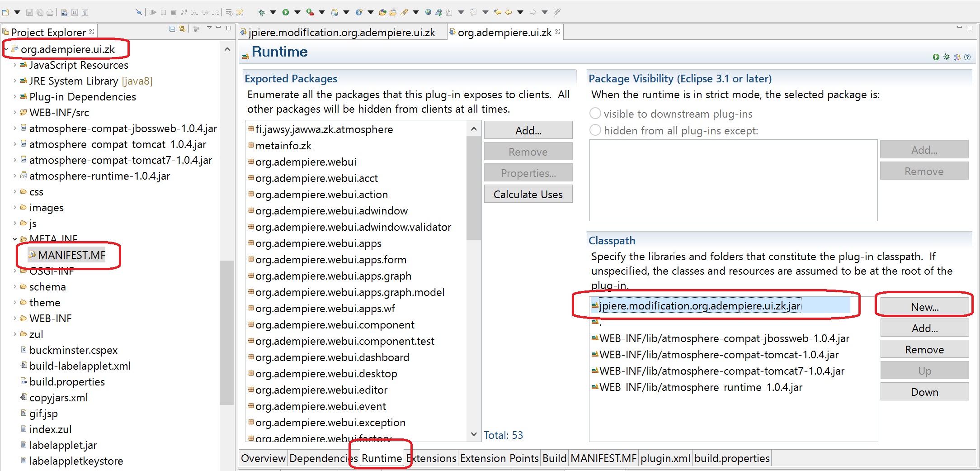This screenshot has height=471, width=980.
Task: Click the Calculate Uses button
Action: (x=528, y=195)
